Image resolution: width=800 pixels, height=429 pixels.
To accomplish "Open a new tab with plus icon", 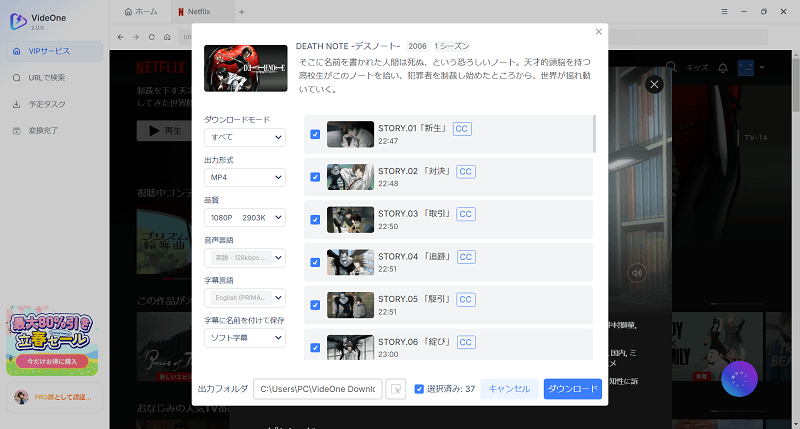I will [241, 11].
